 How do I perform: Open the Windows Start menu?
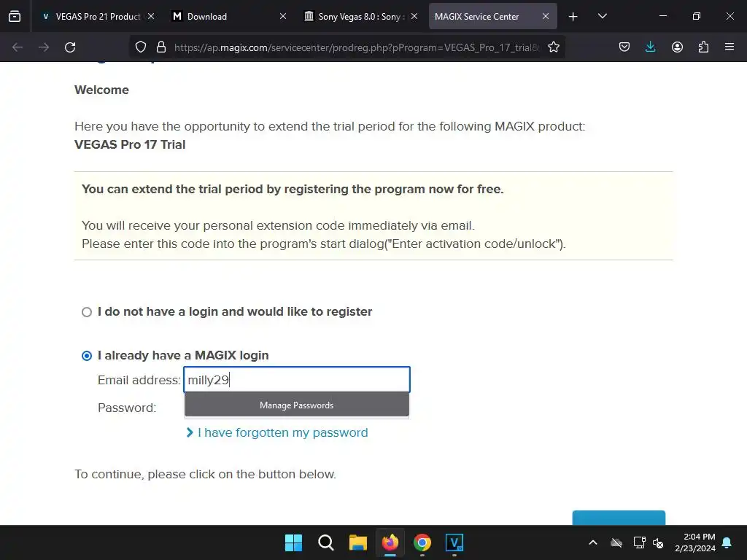pos(293,542)
